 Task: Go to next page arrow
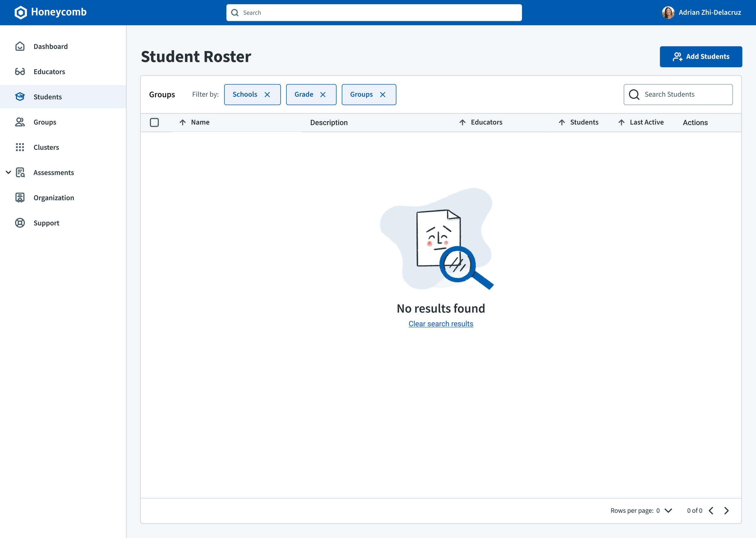click(726, 510)
